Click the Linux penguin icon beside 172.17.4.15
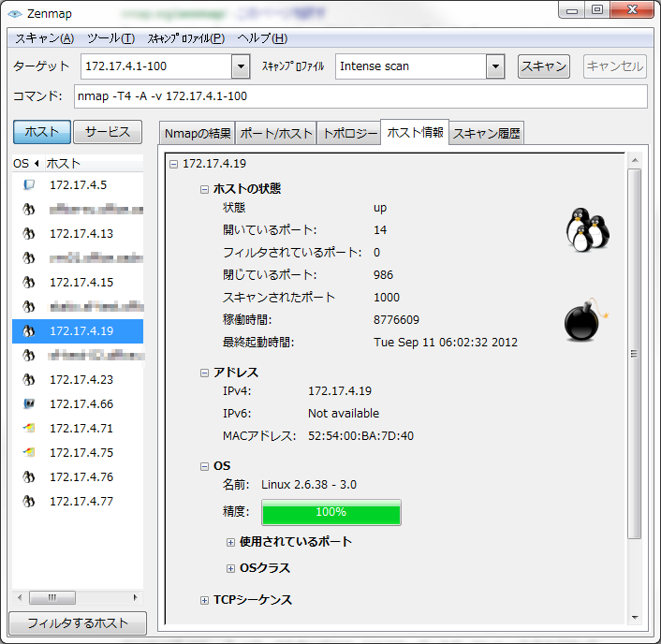 click(x=29, y=282)
